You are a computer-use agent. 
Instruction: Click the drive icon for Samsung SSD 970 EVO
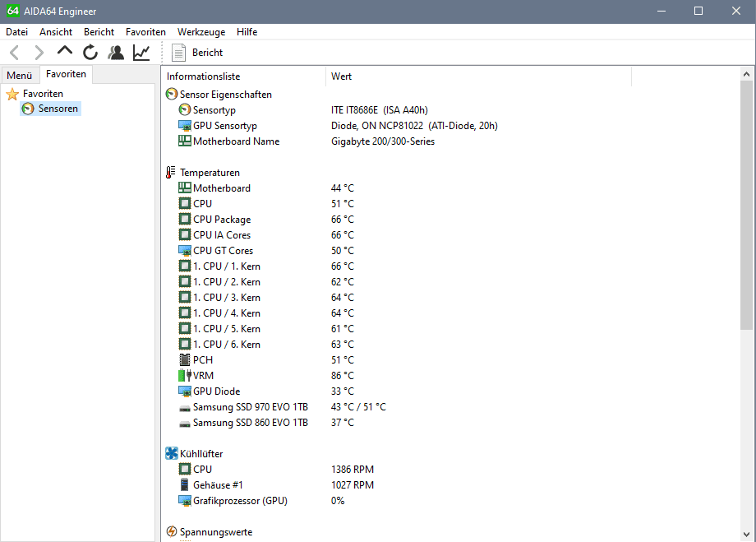(x=185, y=408)
